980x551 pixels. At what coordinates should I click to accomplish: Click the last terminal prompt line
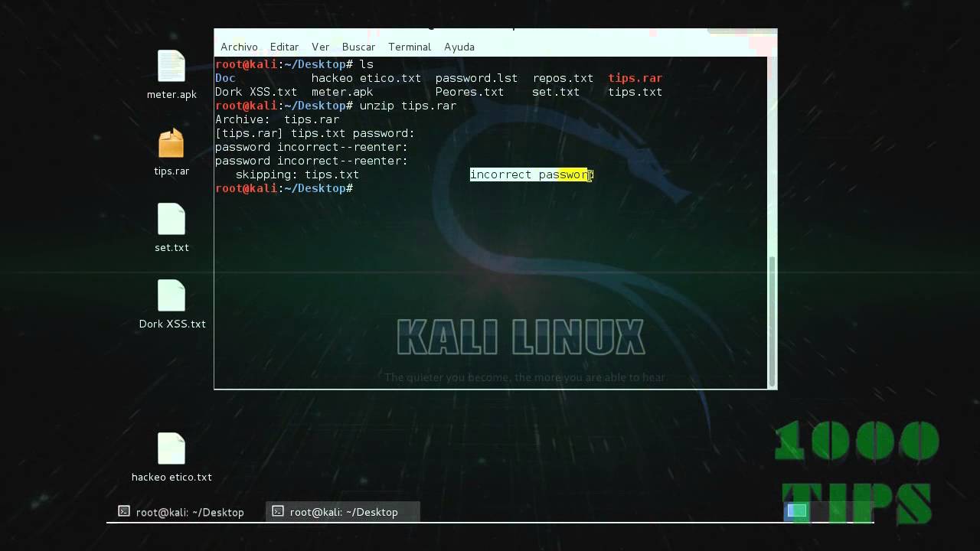(x=284, y=188)
